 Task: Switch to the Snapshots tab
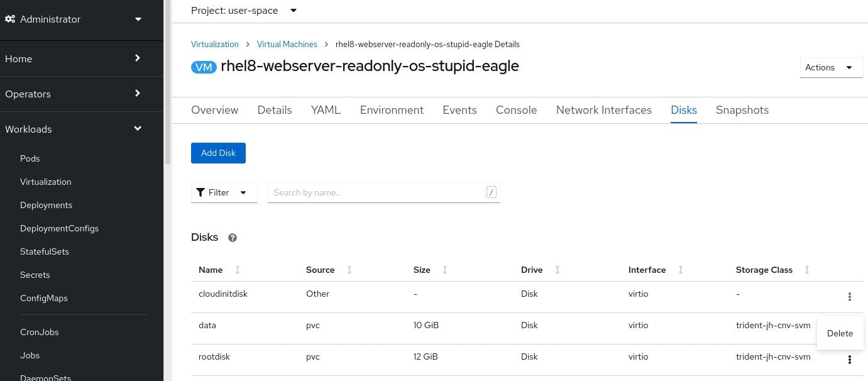click(x=742, y=110)
